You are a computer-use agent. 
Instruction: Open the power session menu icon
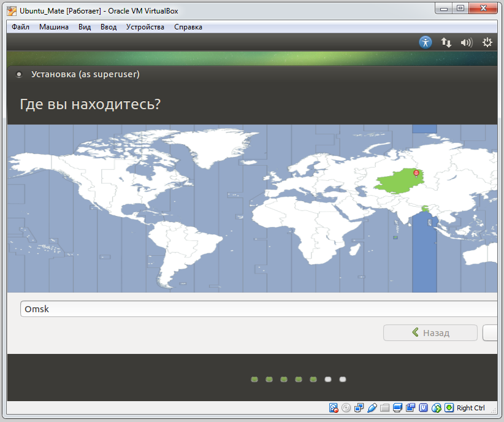487,42
